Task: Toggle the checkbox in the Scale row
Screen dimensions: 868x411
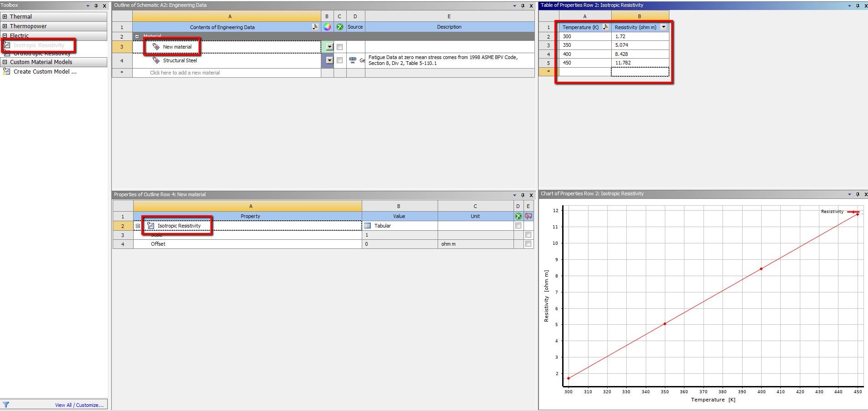Action: point(528,235)
